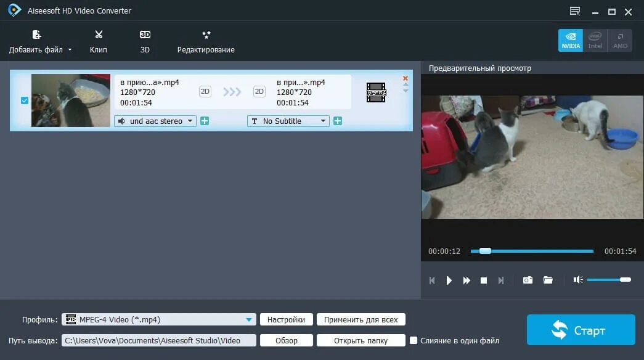Add audio track with plus icon
This screenshot has height=360, width=644.
(x=205, y=121)
